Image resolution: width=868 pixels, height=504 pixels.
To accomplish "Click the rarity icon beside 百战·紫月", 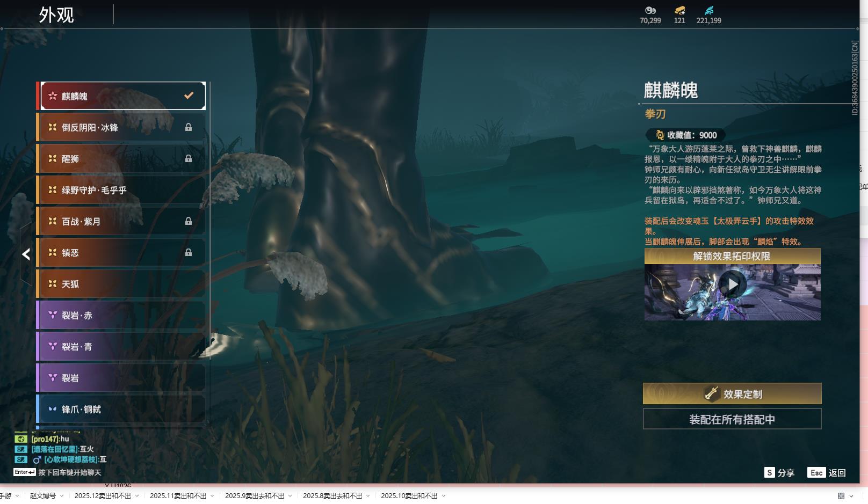I will 53,221.
